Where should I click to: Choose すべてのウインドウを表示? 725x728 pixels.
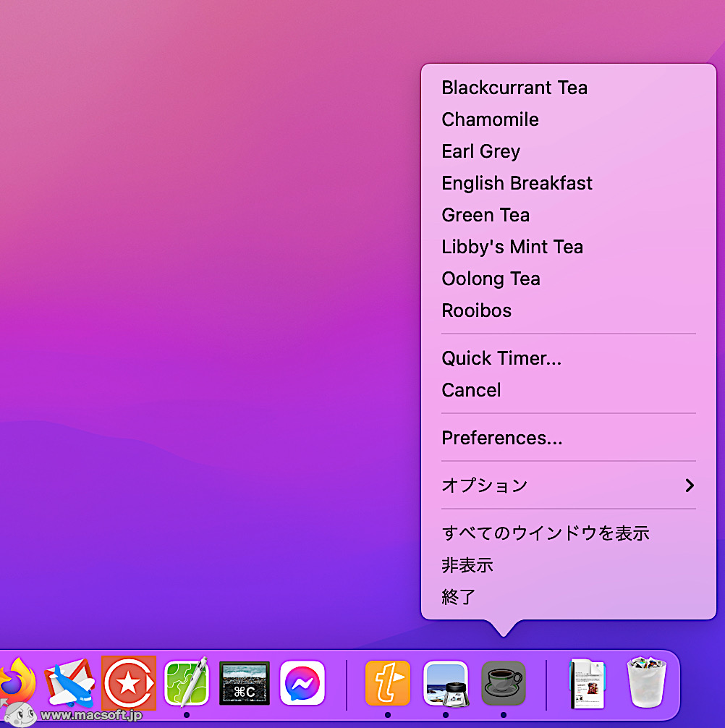point(569,533)
